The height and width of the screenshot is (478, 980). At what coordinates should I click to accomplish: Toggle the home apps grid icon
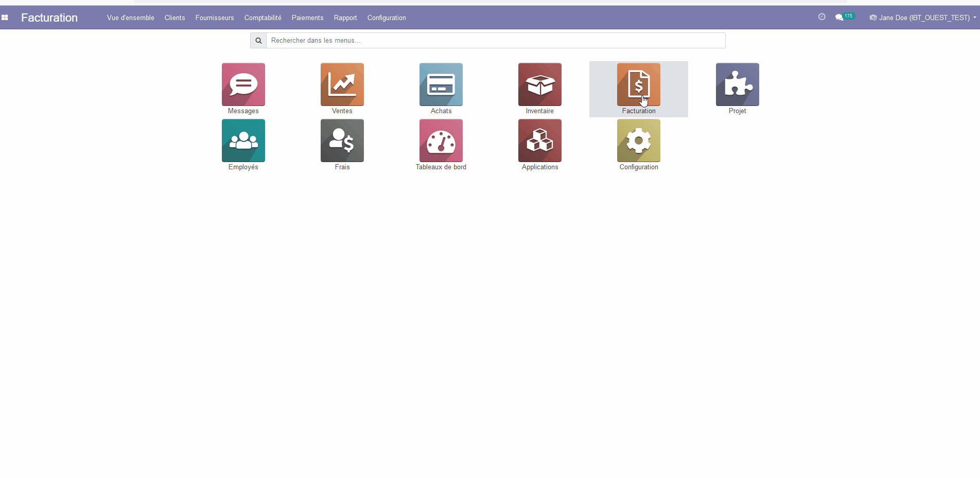point(5,17)
